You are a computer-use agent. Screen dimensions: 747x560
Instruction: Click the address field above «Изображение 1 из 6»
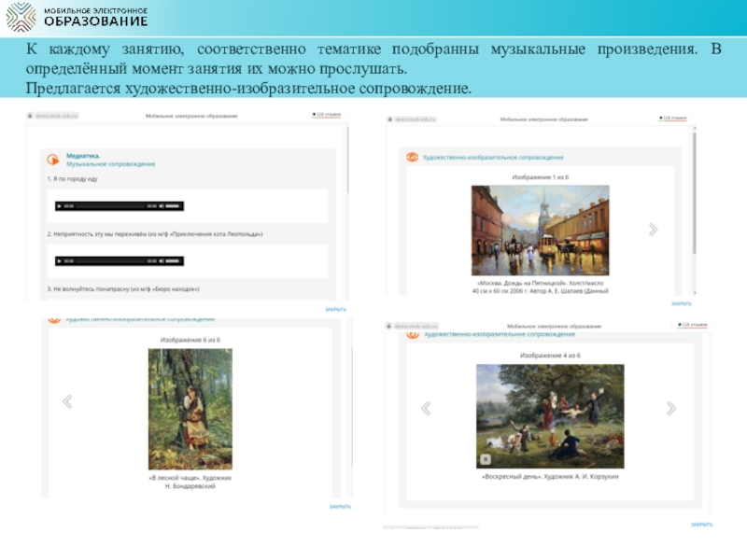[411, 119]
